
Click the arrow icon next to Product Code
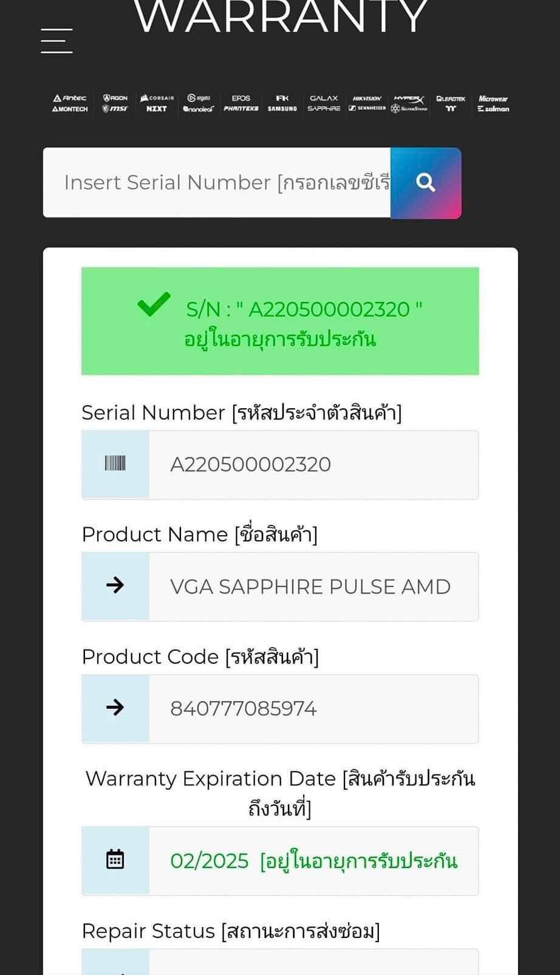click(x=115, y=708)
